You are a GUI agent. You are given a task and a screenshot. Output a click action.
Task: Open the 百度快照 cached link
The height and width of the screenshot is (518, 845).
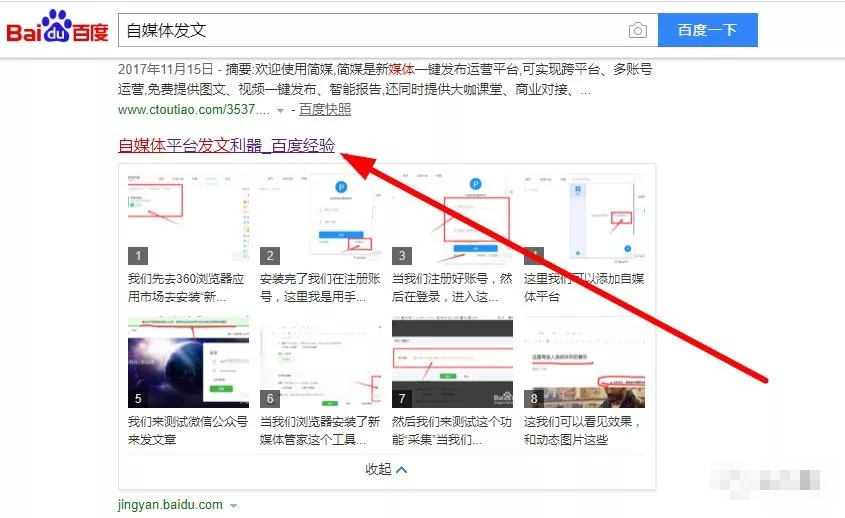click(325, 109)
